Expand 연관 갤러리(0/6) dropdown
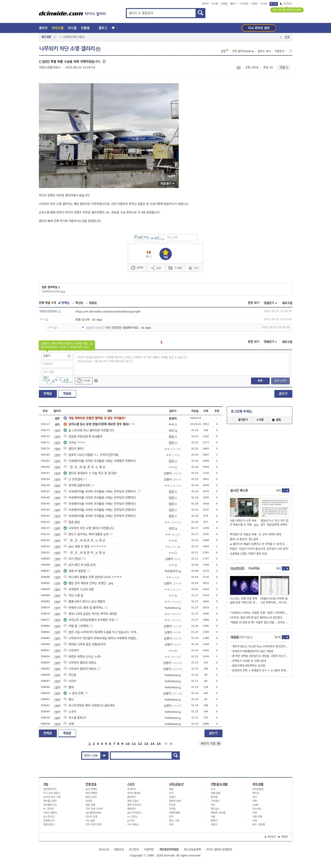331x868 pixels. 243,51
